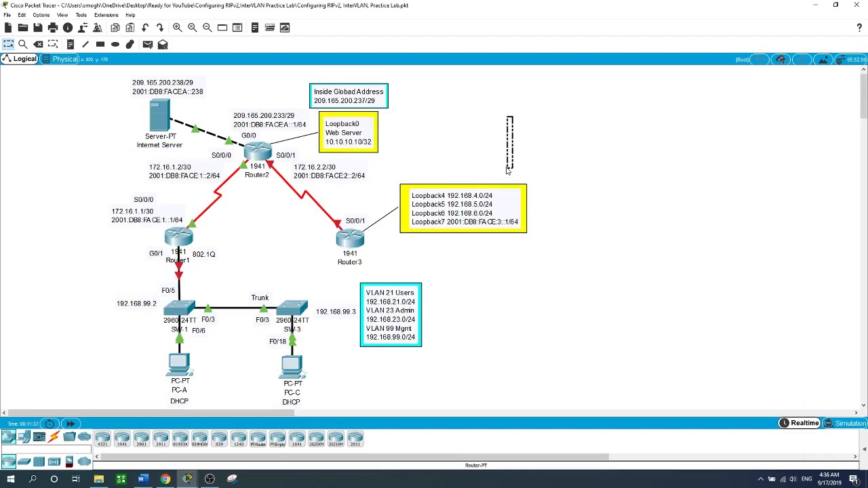Select the End Devices category
868x488 pixels.
(24, 437)
